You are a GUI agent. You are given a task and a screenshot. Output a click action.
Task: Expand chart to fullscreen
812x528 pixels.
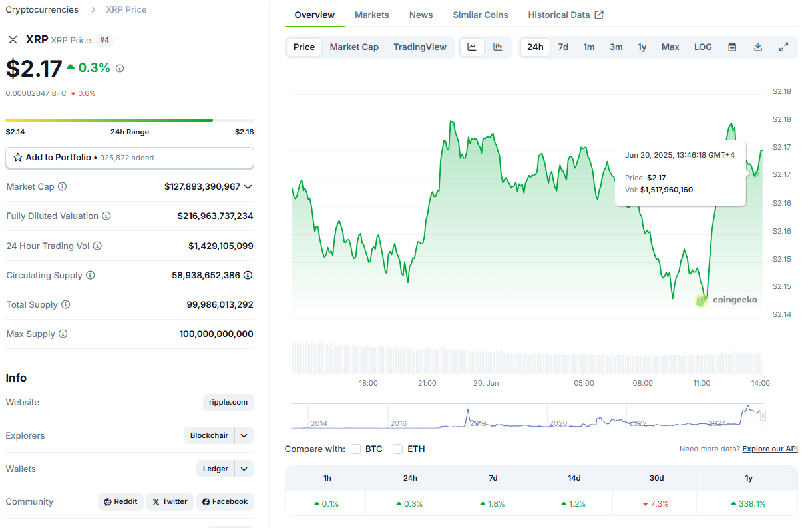[783, 47]
